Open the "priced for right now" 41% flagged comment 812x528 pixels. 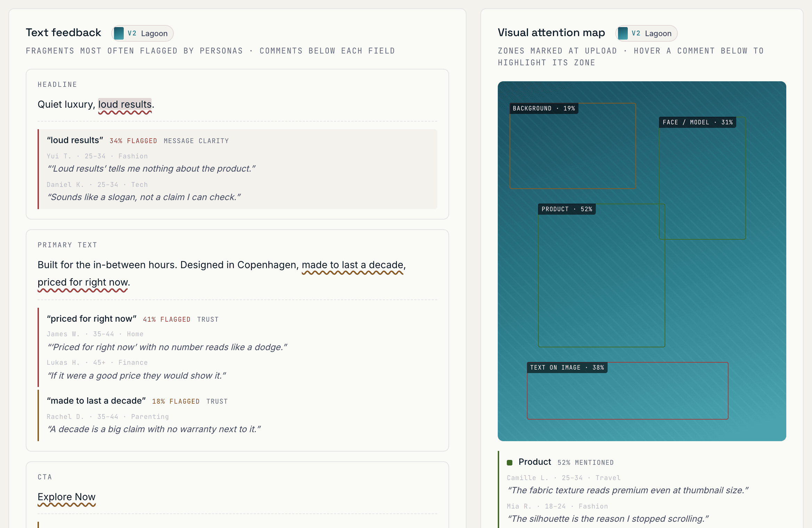pyautogui.click(x=237, y=347)
